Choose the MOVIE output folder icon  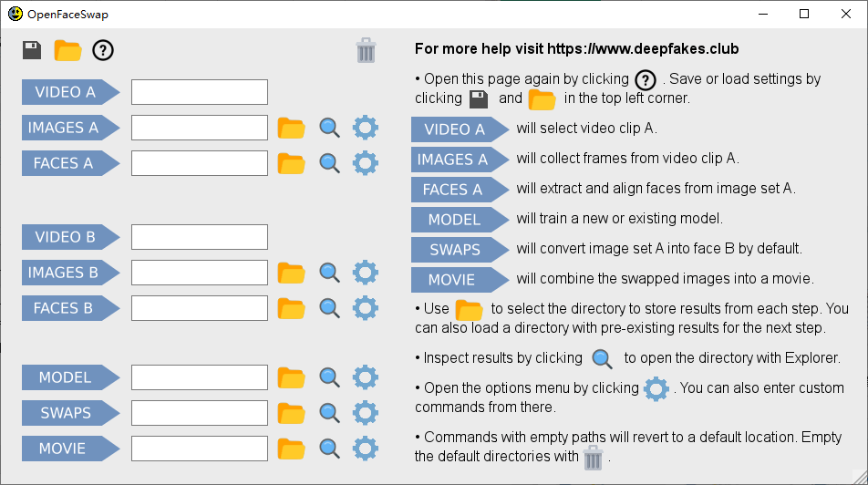point(291,449)
